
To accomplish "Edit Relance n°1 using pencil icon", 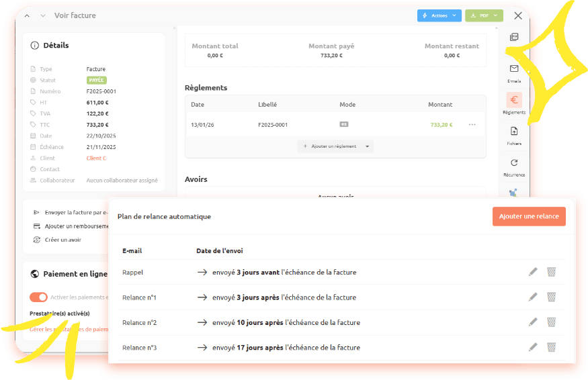I will [x=533, y=297].
